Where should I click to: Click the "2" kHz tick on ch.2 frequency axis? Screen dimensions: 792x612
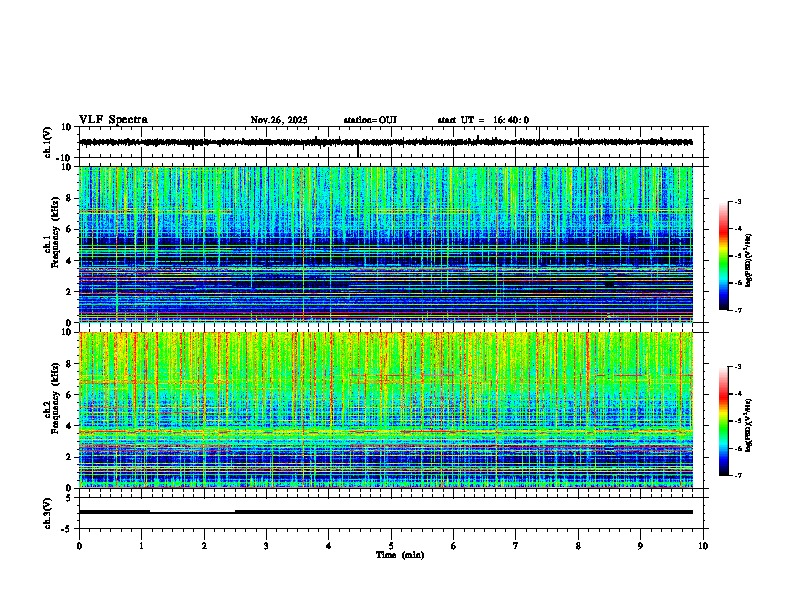pos(69,456)
